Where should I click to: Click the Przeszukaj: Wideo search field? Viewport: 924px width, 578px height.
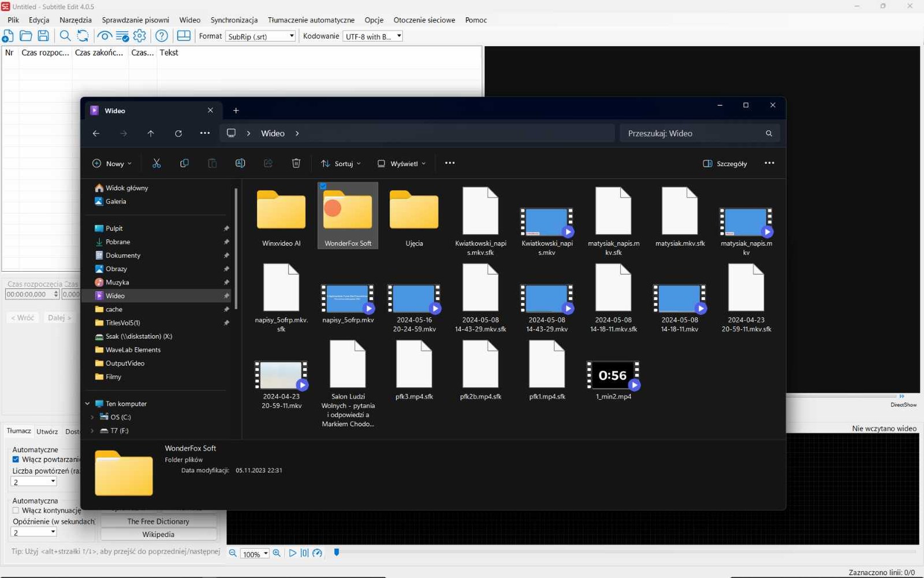click(x=699, y=134)
